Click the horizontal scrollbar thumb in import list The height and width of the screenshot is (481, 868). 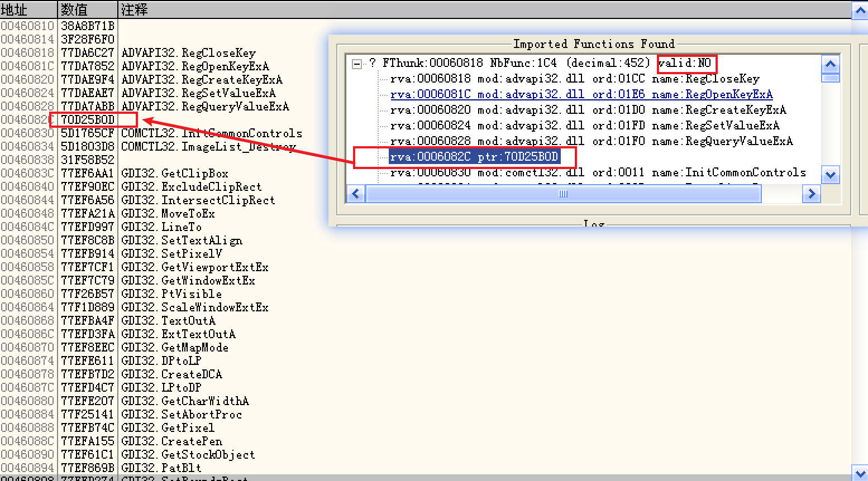coord(563,194)
